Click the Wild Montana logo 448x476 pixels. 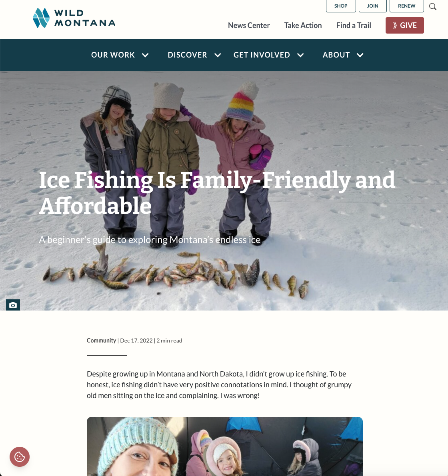pos(74,18)
